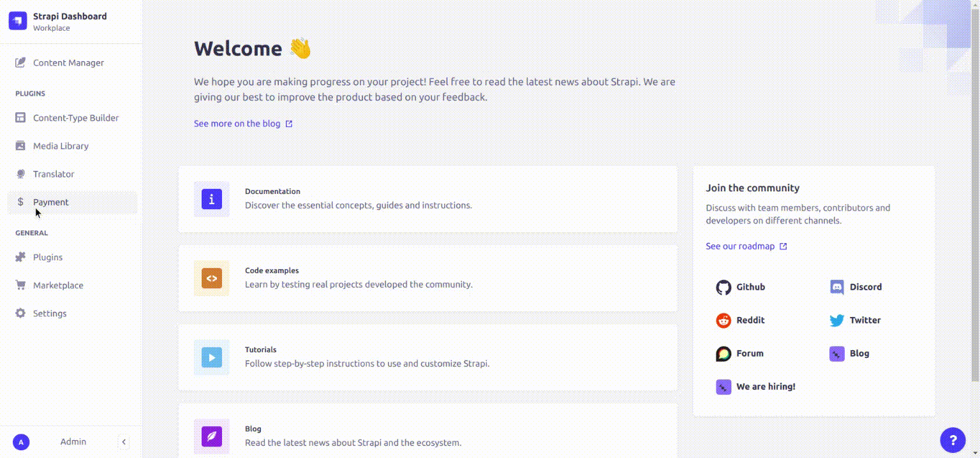Image resolution: width=980 pixels, height=458 pixels.
Task: Open Media Library in sidebar
Action: point(72,146)
